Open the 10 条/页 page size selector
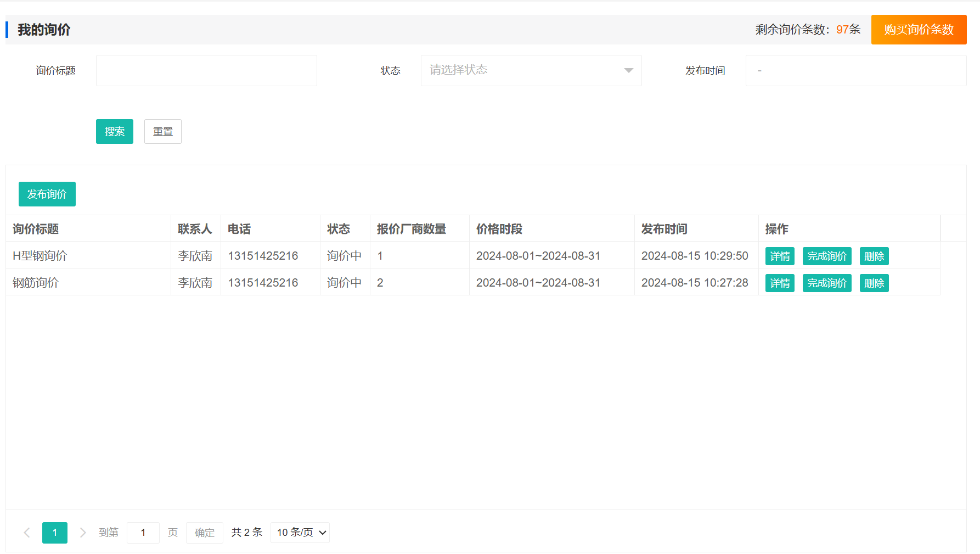This screenshot has width=980, height=554. tap(300, 533)
